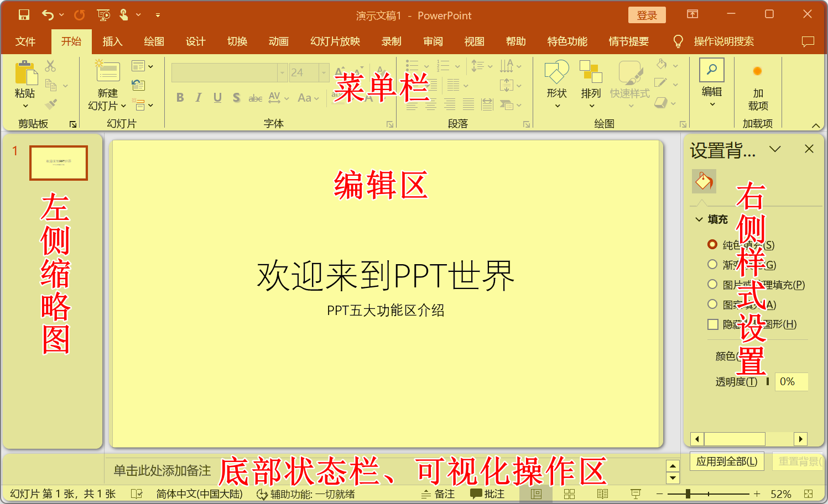Toggle the Comments (批注) button in the status bar
This screenshot has height=504, width=828.
487,494
